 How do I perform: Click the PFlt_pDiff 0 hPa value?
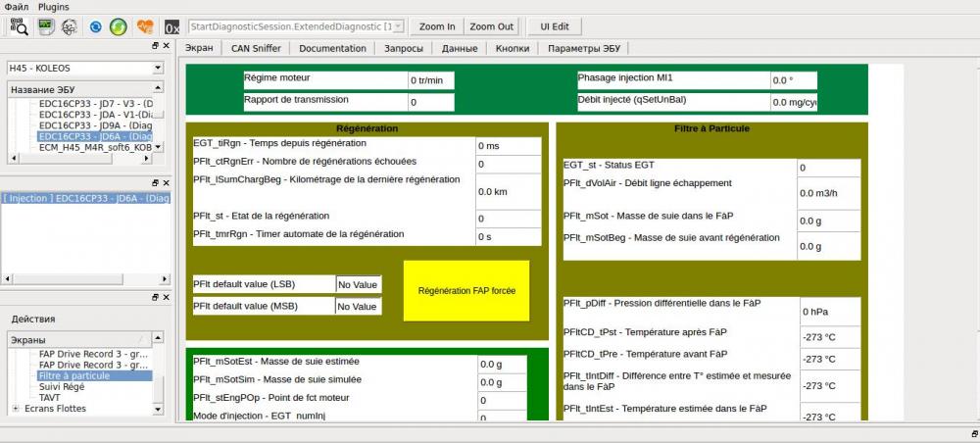[x=830, y=311]
